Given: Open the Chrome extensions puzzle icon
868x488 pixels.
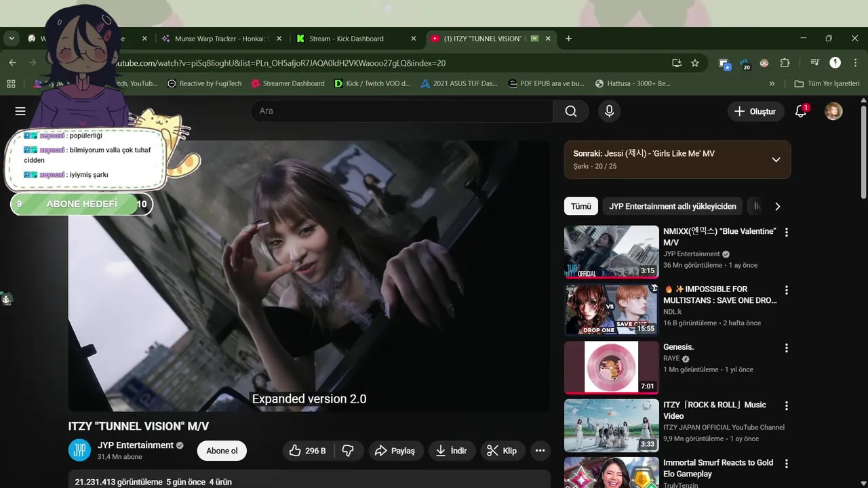Looking at the screenshot, I should pyautogui.click(x=785, y=63).
